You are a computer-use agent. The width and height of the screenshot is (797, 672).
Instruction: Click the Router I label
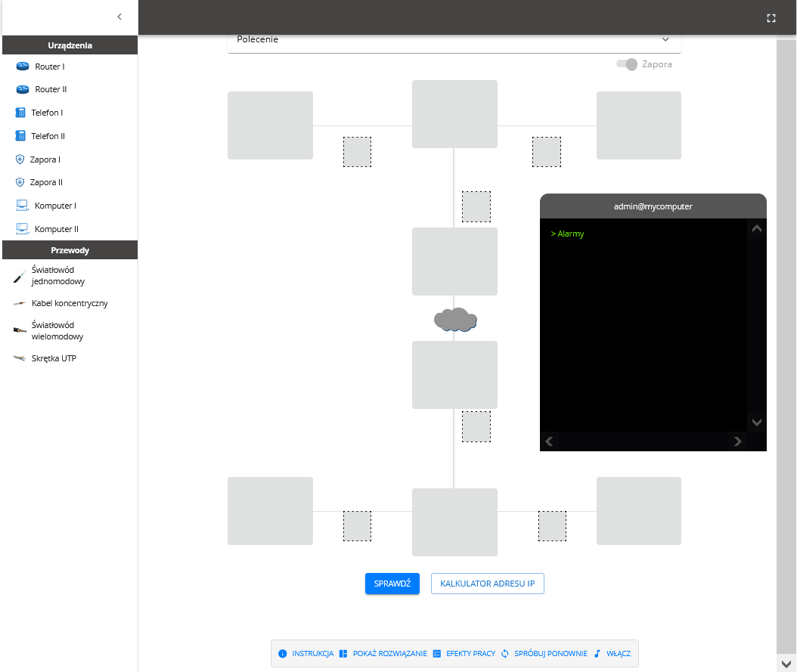[x=50, y=67]
